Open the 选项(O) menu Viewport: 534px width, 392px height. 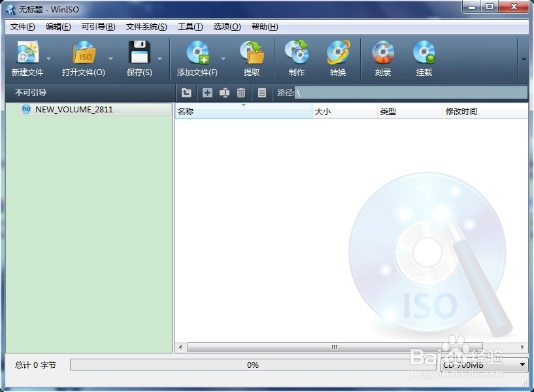click(227, 27)
